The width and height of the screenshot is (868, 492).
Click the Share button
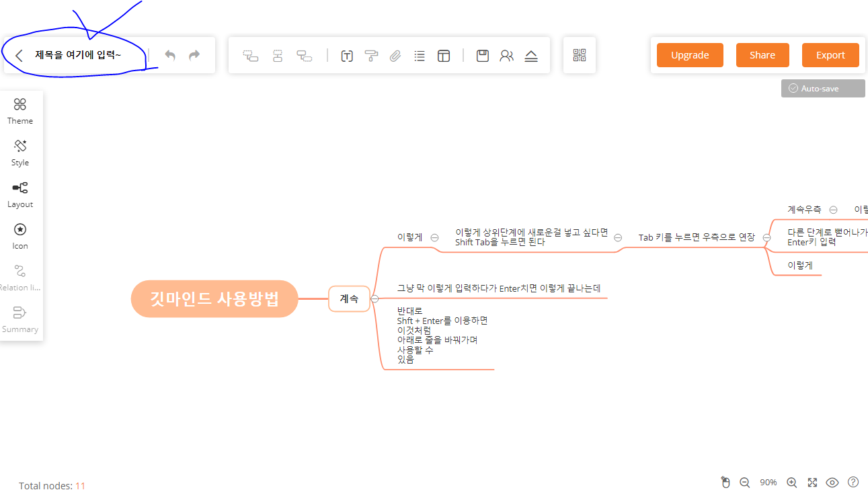pos(762,55)
